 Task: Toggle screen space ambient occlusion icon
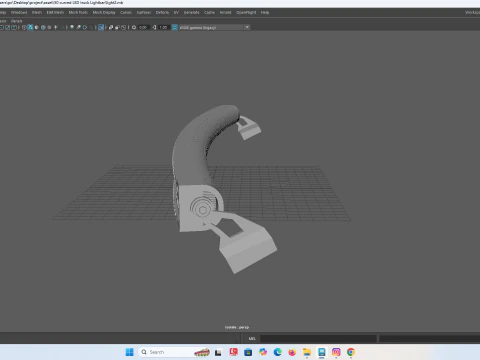pyautogui.click(x=72, y=27)
